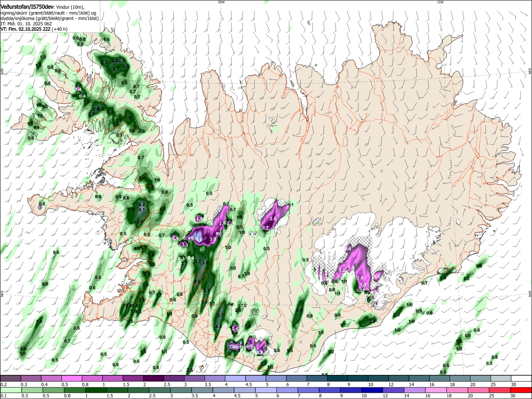532x399 pixels.
Task: Pick the snow-scale swatch labeled 4
Action: 234,378
